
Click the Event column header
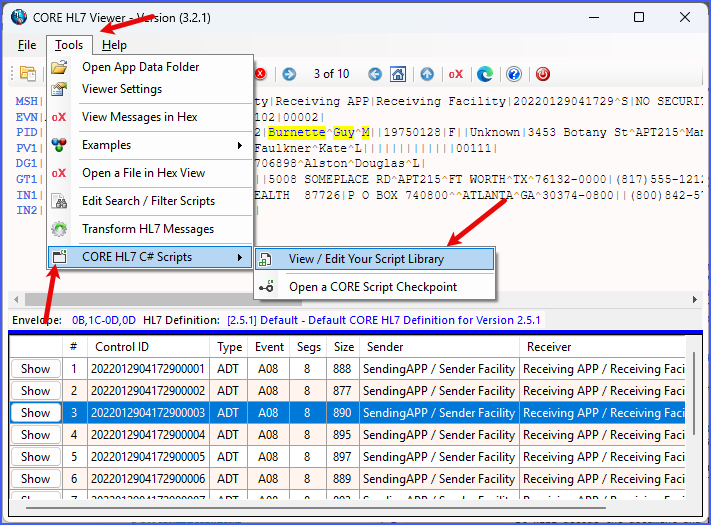coord(269,347)
